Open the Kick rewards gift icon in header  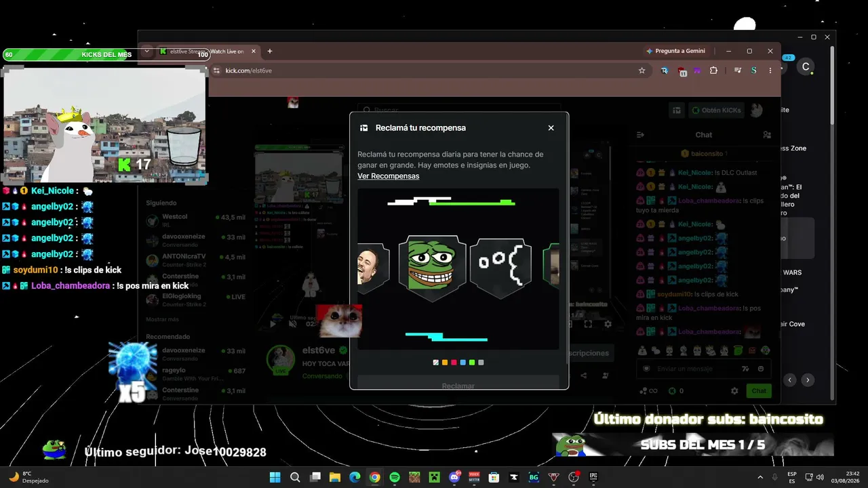tap(676, 110)
